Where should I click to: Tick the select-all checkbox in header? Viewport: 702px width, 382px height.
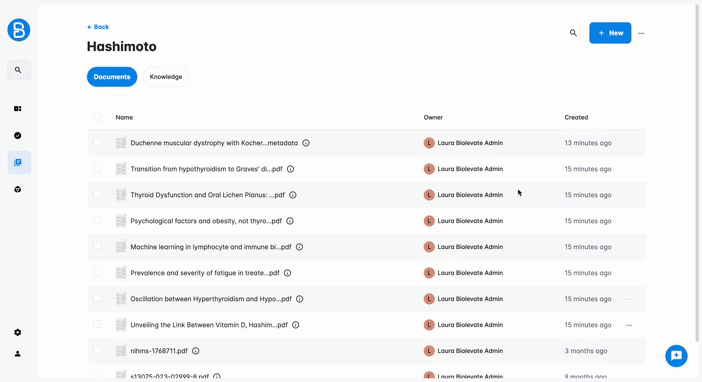tap(97, 117)
